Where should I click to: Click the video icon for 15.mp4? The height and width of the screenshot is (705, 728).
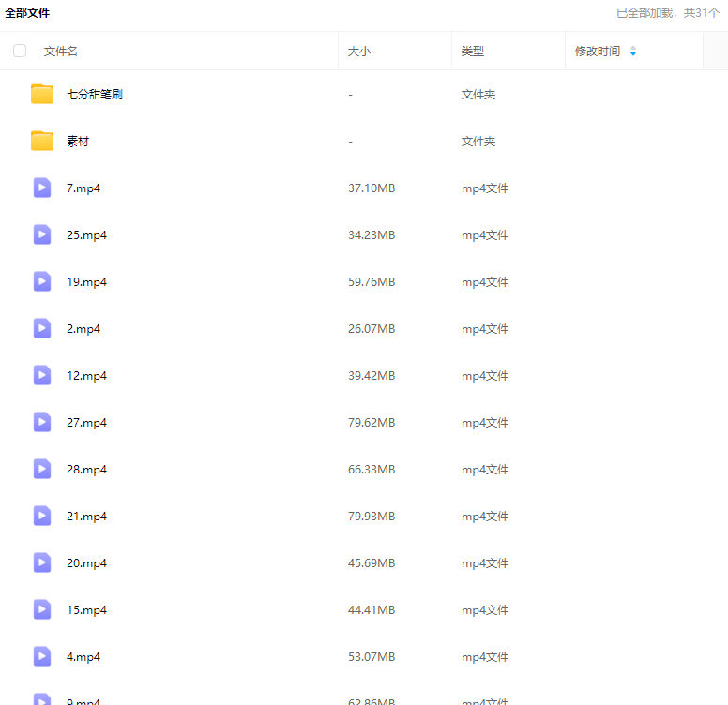point(42,609)
